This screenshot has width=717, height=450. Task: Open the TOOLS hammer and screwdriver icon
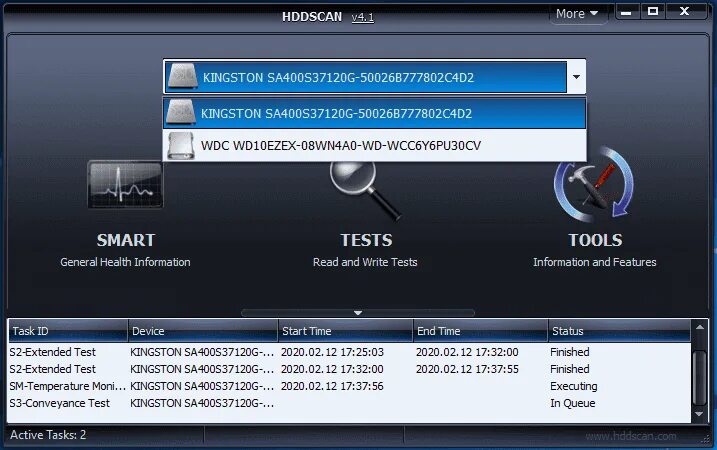click(x=594, y=183)
